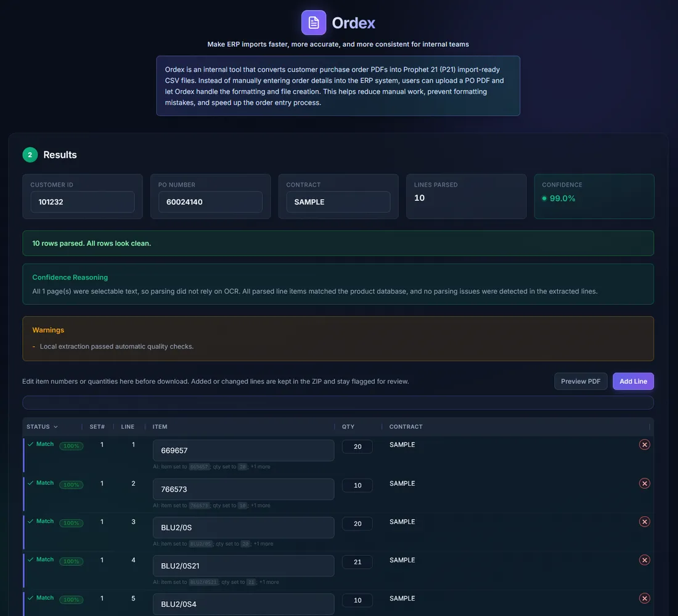Click the ITEM column header
The width and height of the screenshot is (678, 616).
tap(160, 427)
